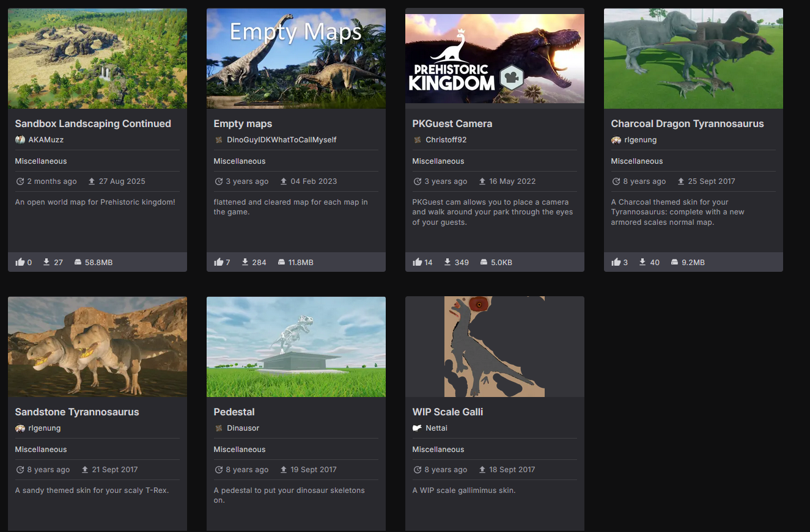Click file size icon beside 9.2MB

pos(675,262)
